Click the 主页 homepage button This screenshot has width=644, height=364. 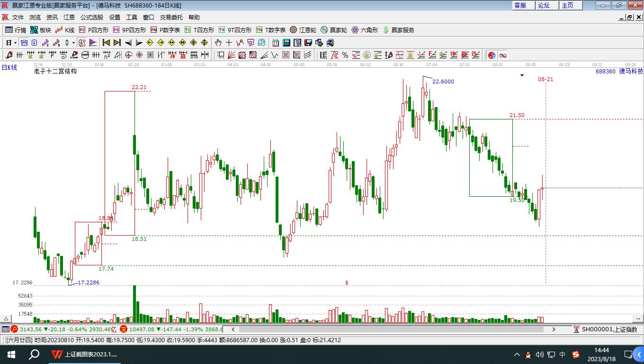tap(571, 5)
